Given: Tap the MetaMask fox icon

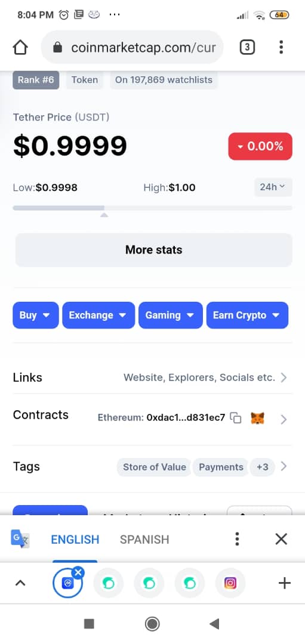Looking at the screenshot, I should [x=257, y=419].
